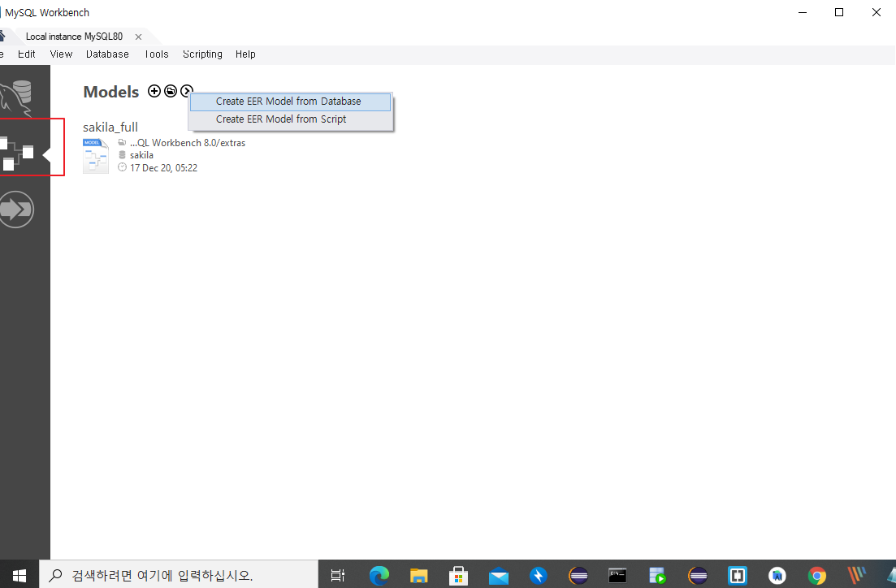Open File Explorer from the taskbar

pos(419,576)
